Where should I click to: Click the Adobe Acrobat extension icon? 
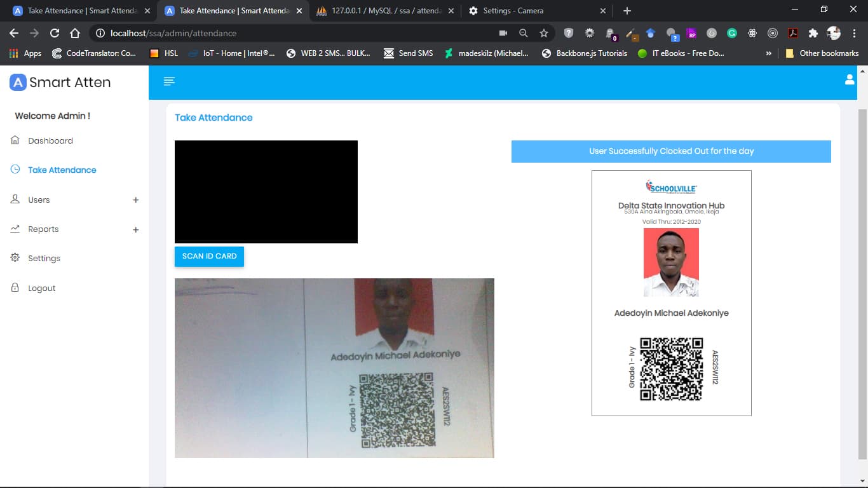[x=793, y=33]
